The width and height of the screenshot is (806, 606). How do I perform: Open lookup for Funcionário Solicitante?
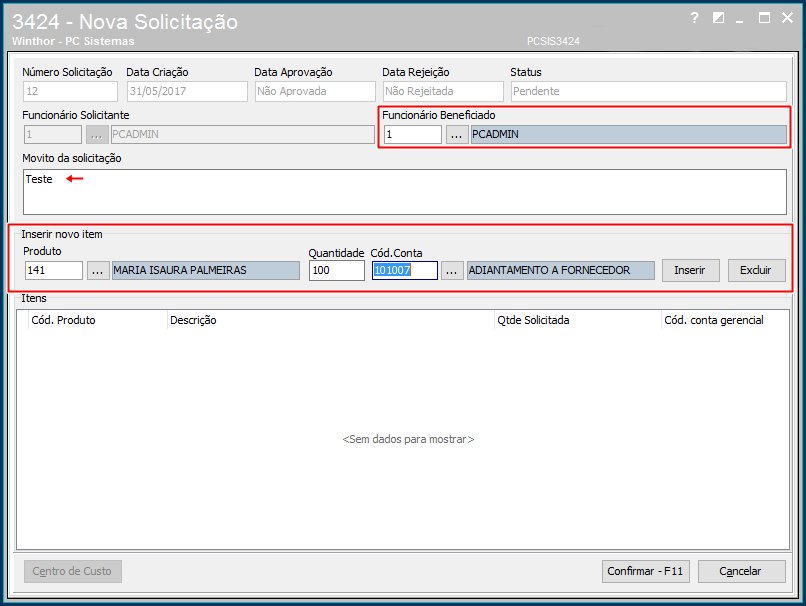pos(97,135)
